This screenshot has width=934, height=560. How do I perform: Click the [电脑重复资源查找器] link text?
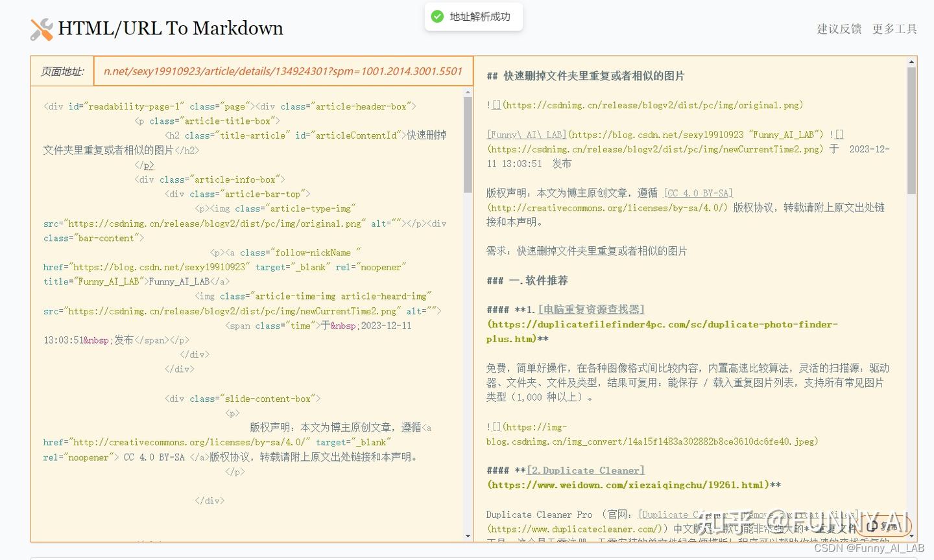pos(591,310)
